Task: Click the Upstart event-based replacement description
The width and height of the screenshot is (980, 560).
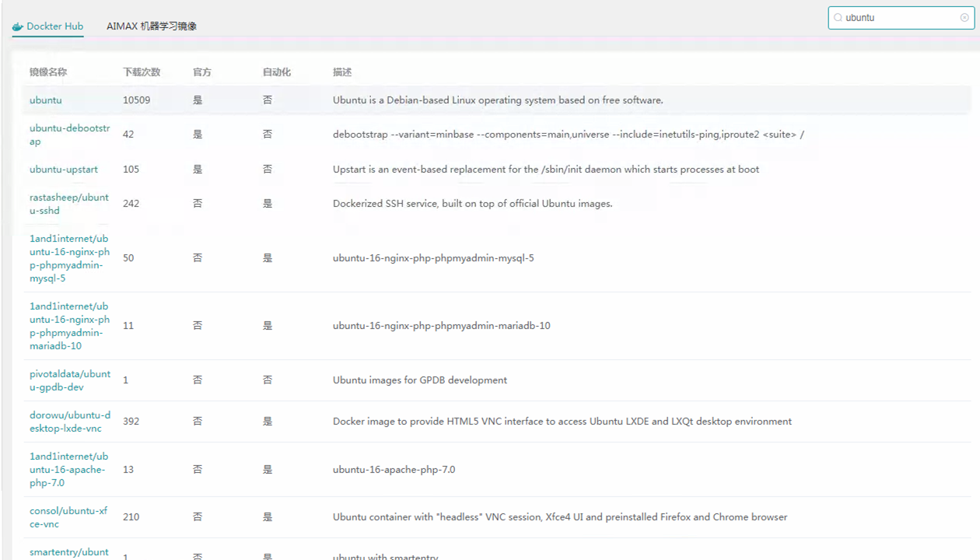Action: pyautogui.click(x=546, y=170)
